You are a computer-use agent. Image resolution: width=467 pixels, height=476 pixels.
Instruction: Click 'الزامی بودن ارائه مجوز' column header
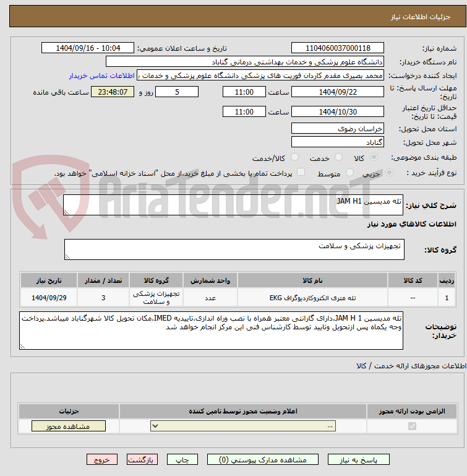click(412, 412)
